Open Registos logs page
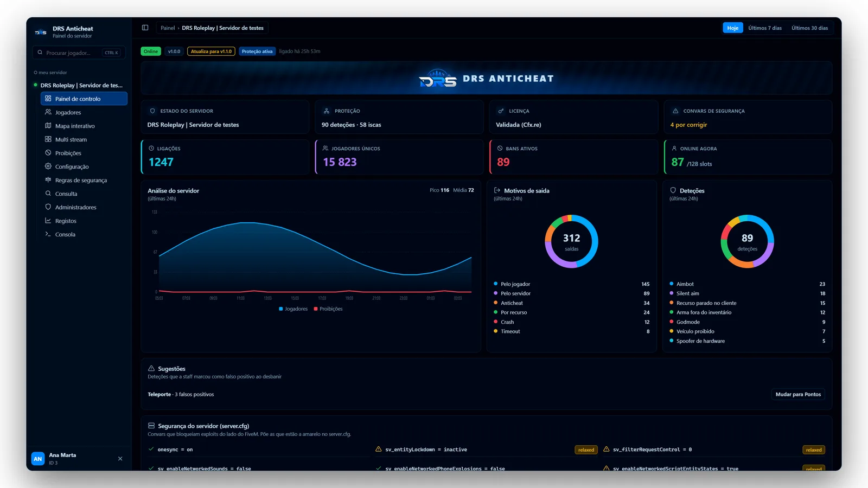868x488 pixels. (84, 221)
